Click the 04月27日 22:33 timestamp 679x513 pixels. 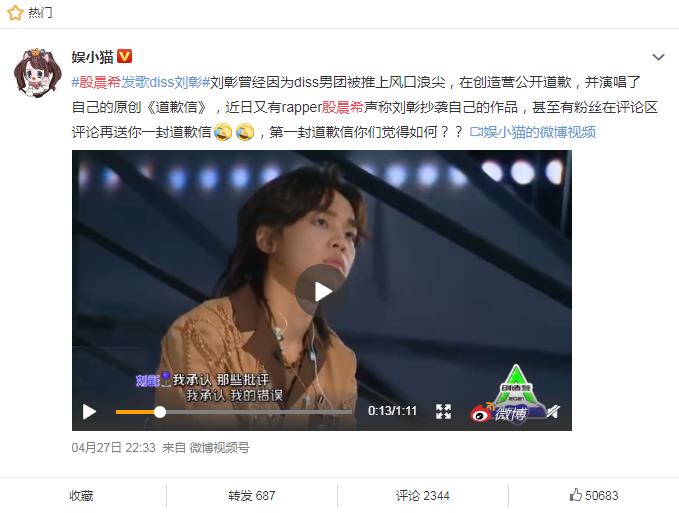[x=113, y=448]
